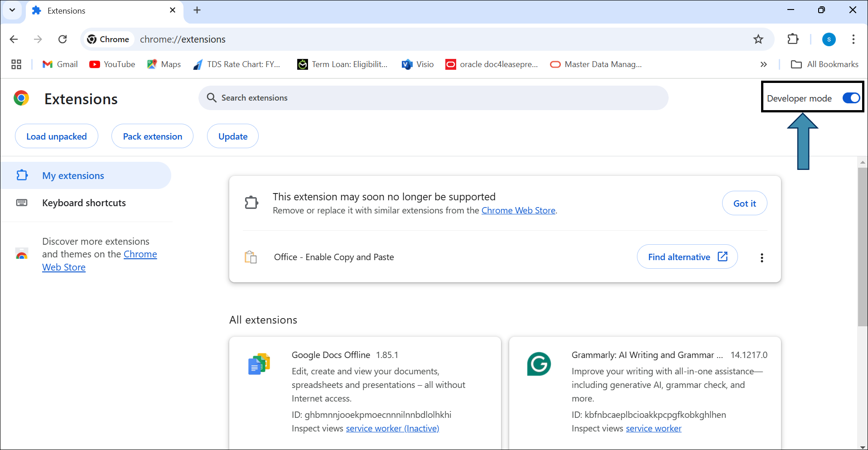This screenshot has height=450, width=868.
Task: Open a new tab with plus button
Action: pyautogui.click(x=197, y=10)
